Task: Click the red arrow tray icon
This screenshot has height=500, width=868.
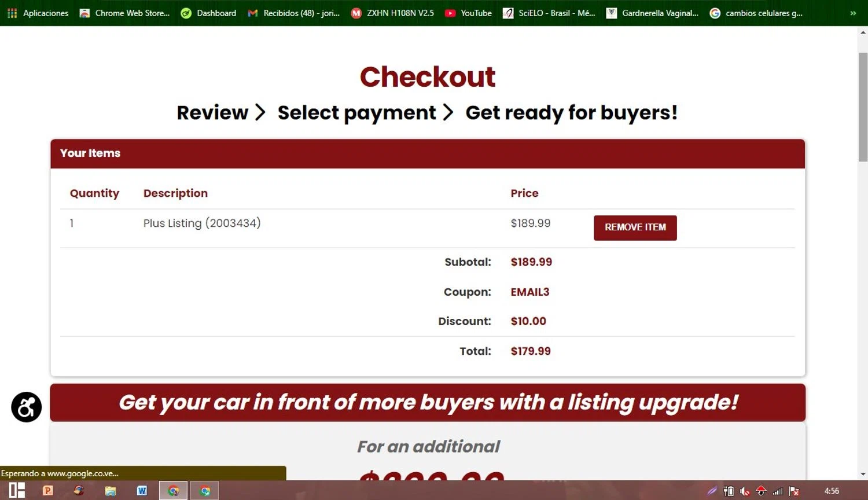Action: 762,491
